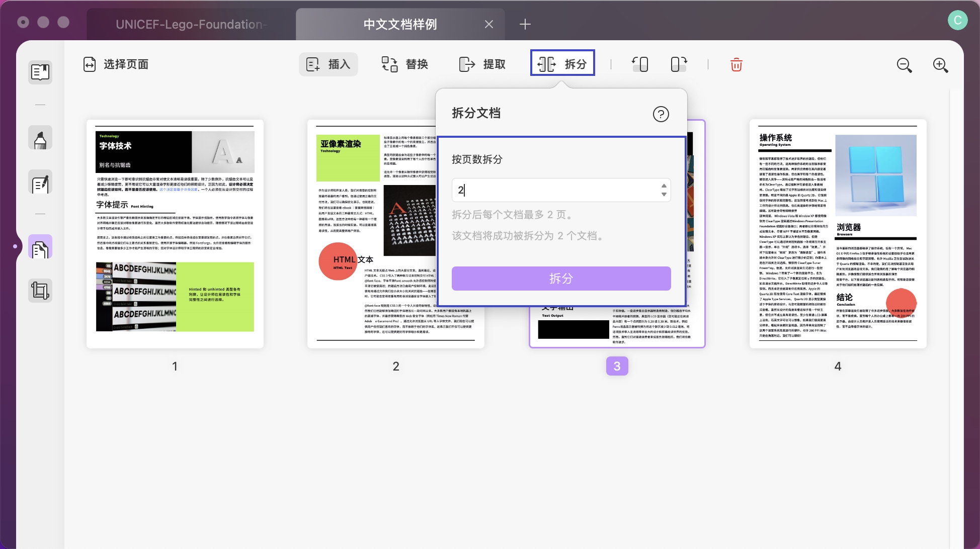Select page 4 thumbnail
This screenshot has height=549, width=980.
[838, 234]
